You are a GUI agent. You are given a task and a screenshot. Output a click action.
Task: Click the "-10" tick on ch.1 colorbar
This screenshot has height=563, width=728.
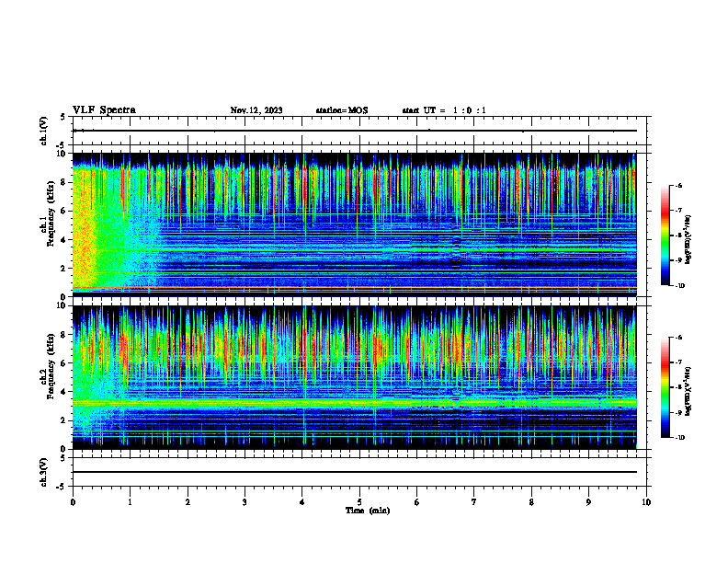point(679,286)
